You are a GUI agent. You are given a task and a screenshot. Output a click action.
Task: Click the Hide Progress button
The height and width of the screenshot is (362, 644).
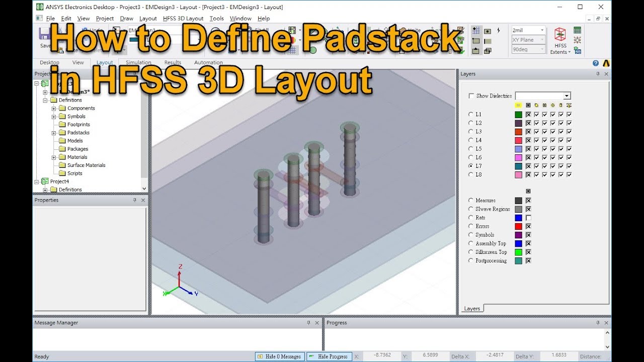point(329,356)
